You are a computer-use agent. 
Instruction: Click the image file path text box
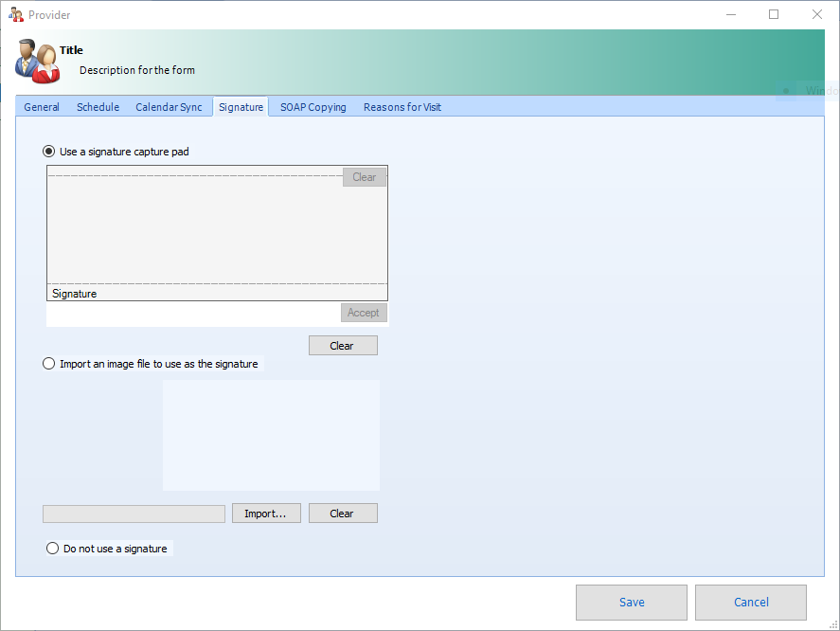(133, 513)
